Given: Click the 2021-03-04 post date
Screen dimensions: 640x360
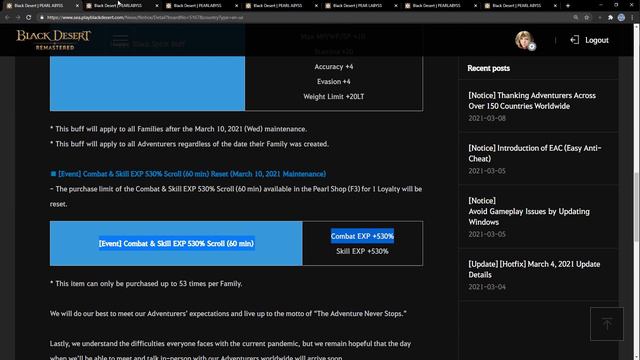Looking at the screenshot, I should (x=487, y=287).
